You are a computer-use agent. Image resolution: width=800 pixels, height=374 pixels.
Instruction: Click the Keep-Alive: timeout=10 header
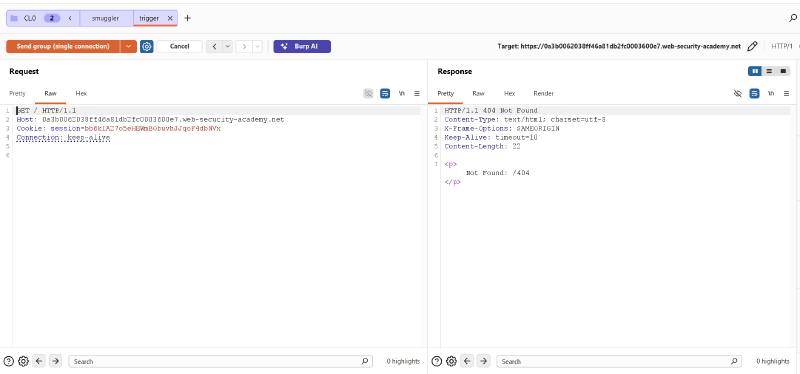point(491,137)
